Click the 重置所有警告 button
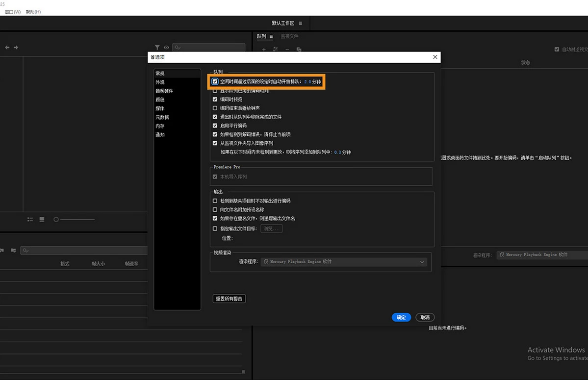Viewport: 588px width, 380px height. tap(229, 299)
